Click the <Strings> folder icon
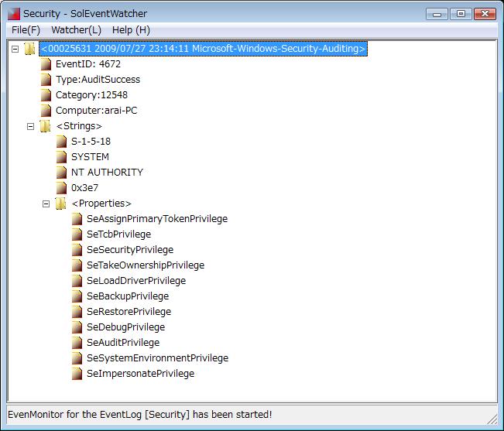This screenshot has width=504, height=431. (x=46, y=126)
